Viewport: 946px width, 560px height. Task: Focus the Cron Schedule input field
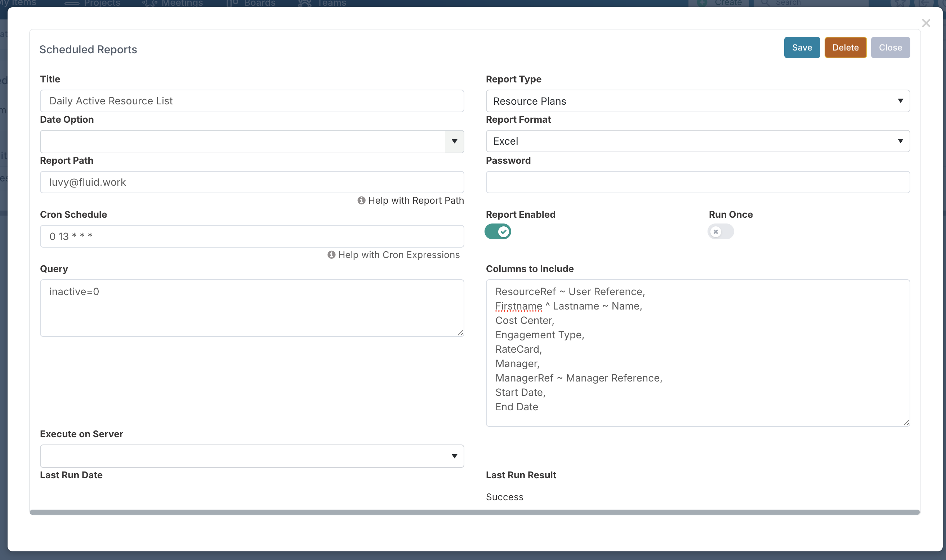[x=252, y=236]
